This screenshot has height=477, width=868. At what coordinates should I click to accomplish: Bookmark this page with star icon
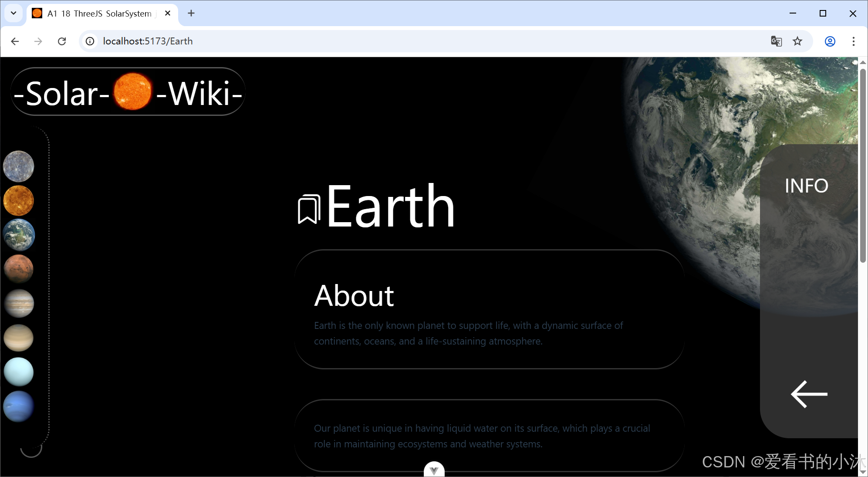point(797,41)
